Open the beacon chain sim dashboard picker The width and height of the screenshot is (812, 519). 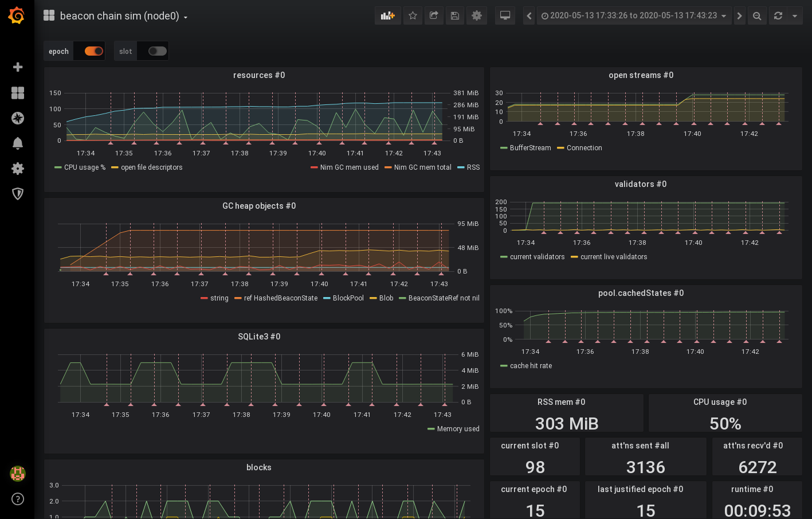(x=124, y=16)
